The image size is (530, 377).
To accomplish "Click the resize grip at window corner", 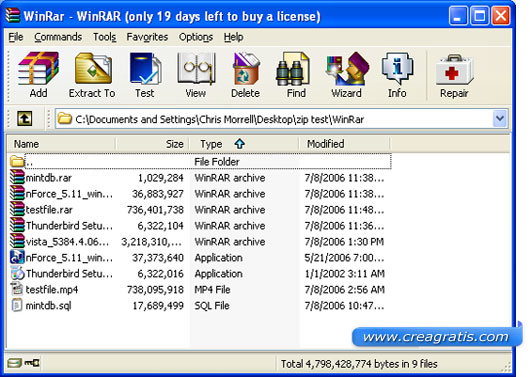I will (x=507, y=367).
